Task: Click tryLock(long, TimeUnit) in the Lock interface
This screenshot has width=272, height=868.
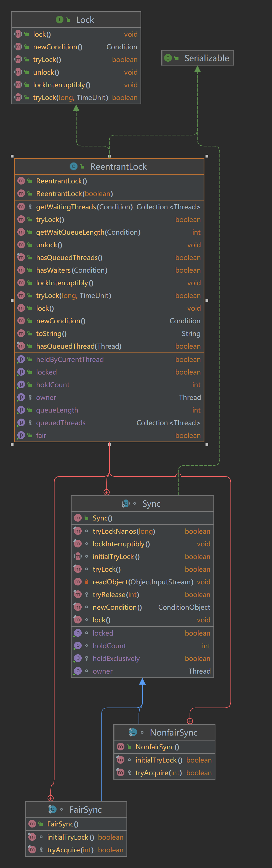Action: [71, 98]
